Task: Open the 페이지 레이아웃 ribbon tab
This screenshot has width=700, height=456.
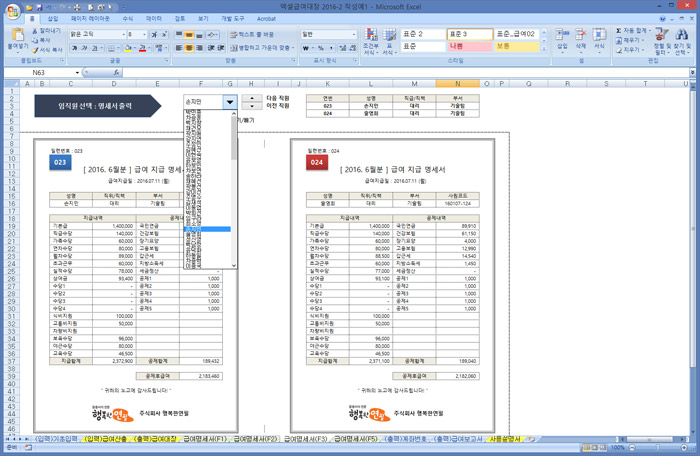Action: [90, 19]
